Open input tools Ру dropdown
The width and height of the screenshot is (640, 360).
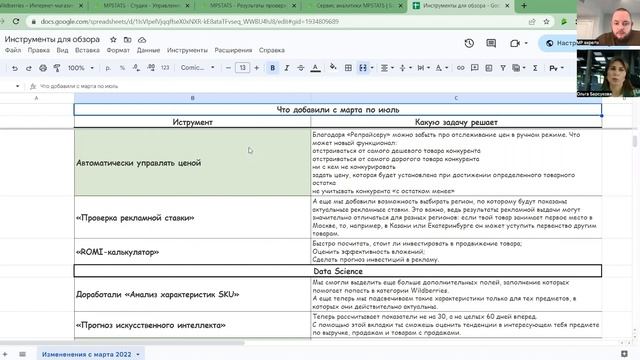tap(556, 68)
